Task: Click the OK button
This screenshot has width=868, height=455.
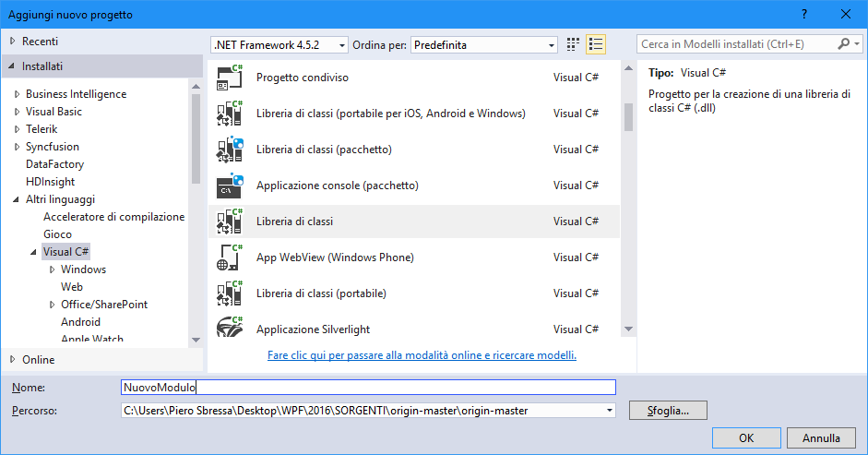Action: click(746, 437)
